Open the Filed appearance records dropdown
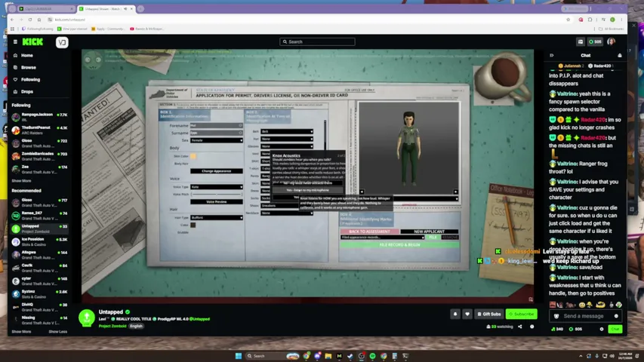Viewport: 644px width, 362px height. click(382, 238)
